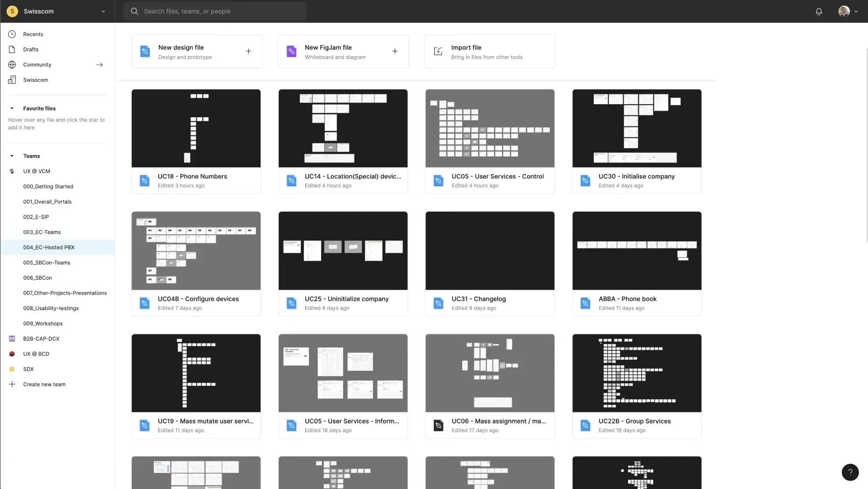
Task: Select the 004_EC-Hosted PBX project
Action: tap(49, 247)
